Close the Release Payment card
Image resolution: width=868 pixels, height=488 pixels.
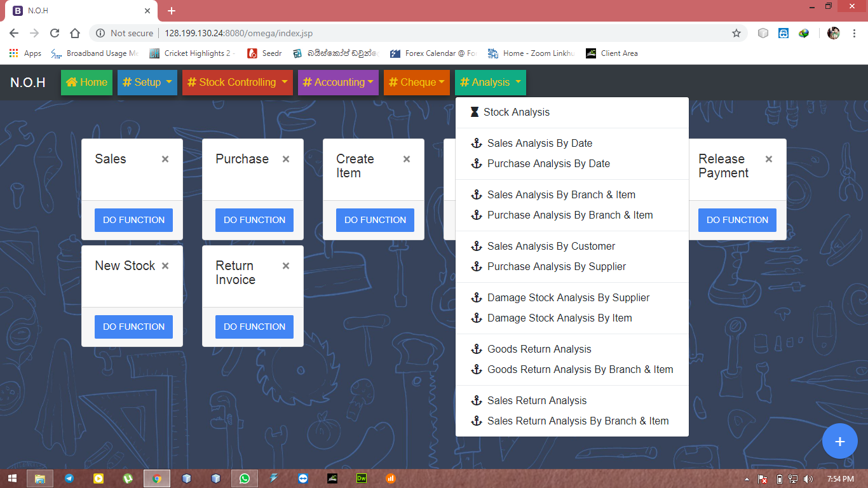769,159
